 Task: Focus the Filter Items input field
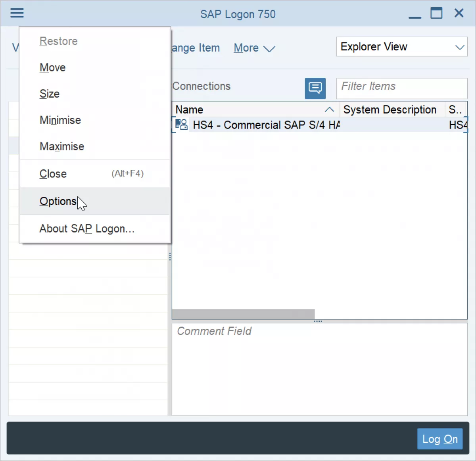click(x=401, y=88)
